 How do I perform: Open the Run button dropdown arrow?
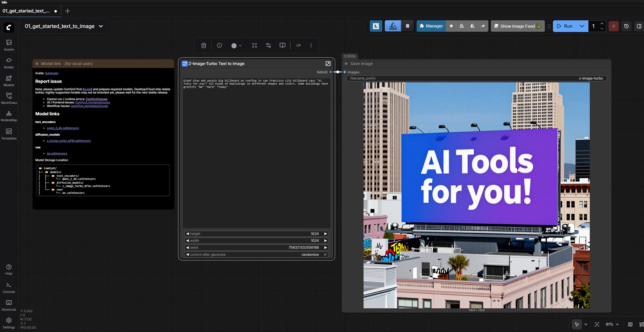coord(582,26)
